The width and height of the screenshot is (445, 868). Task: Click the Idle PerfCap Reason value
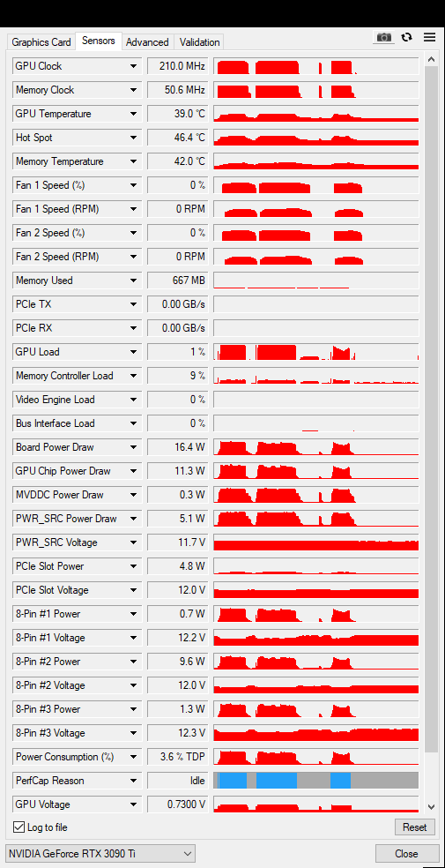(x=177, y=781)
